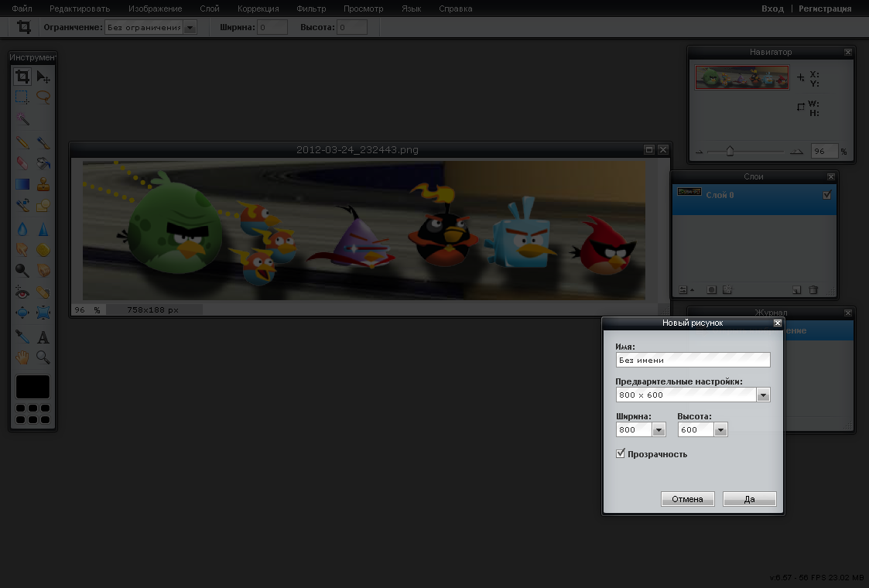
Task: Open the Фильтр menu
Action: 311,9
